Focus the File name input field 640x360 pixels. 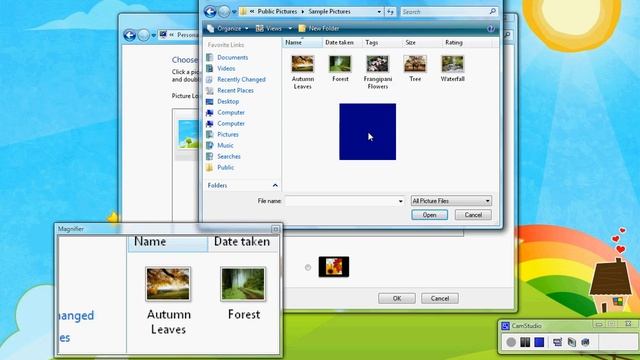(345, 201)
